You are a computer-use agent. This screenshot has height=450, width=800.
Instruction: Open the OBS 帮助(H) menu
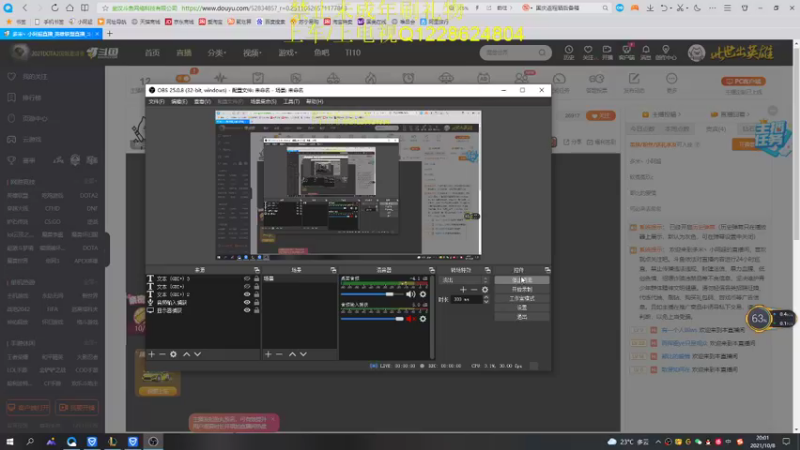click(315, 102)
